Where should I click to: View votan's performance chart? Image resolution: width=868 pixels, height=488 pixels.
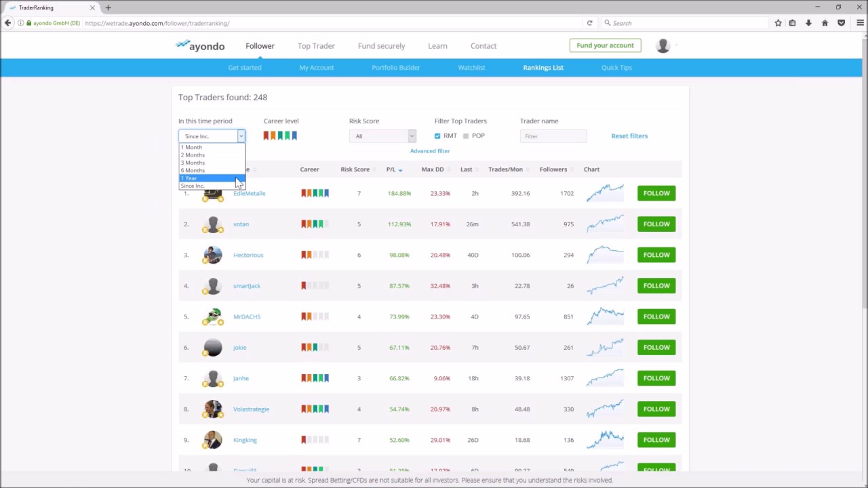[x=605, y=224]
